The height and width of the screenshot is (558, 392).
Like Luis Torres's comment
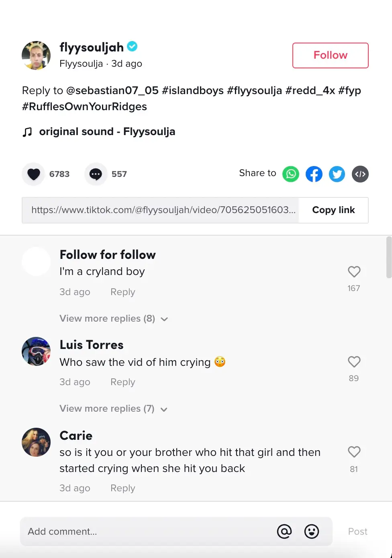(354, 362)
